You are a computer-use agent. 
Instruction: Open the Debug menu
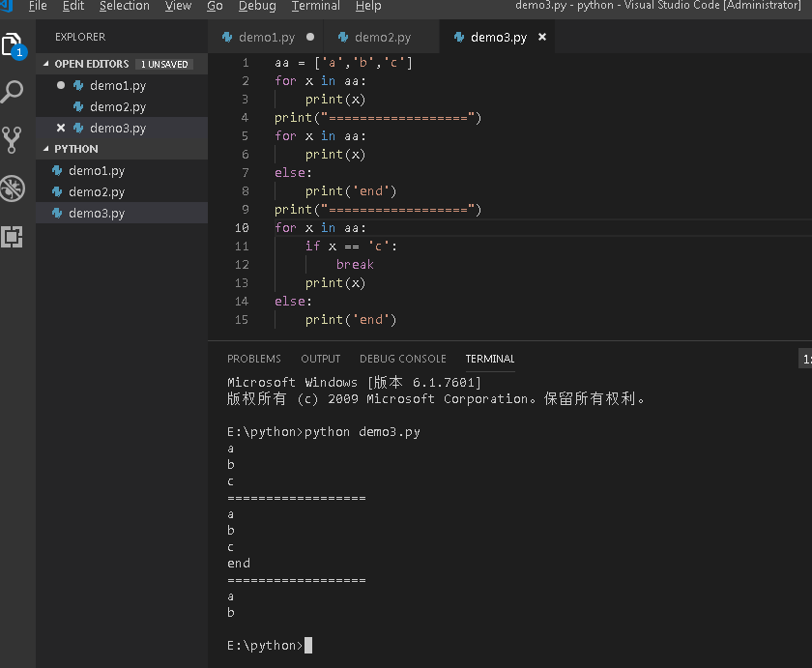258,7
